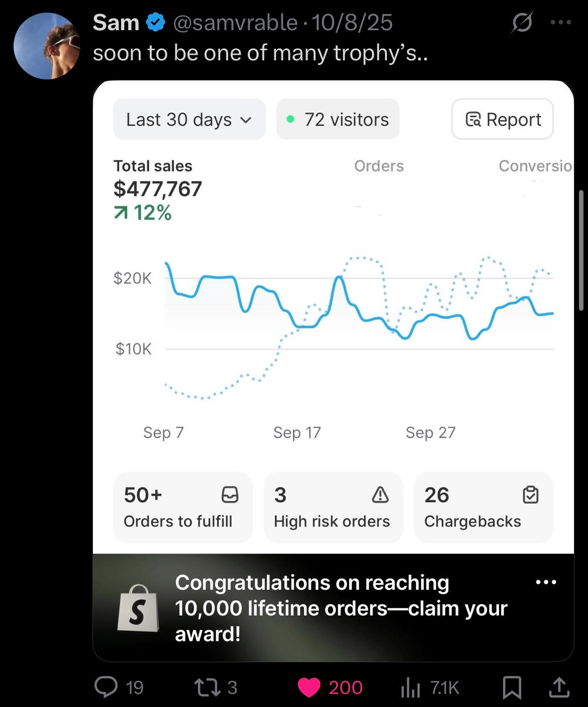Viewport: 588px width, 707px height.
Task: Switch to the Orders metric tab
Action: click(x=379, y=166)
